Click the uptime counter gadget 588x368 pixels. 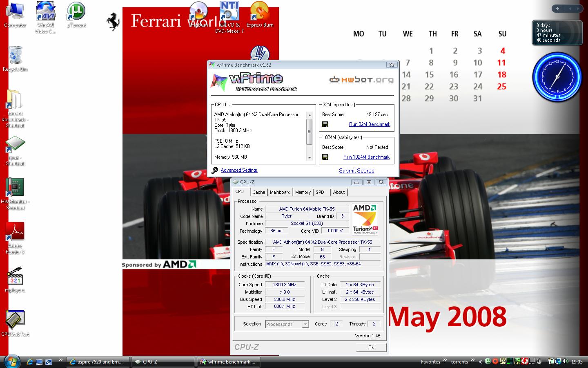(557, 33)
